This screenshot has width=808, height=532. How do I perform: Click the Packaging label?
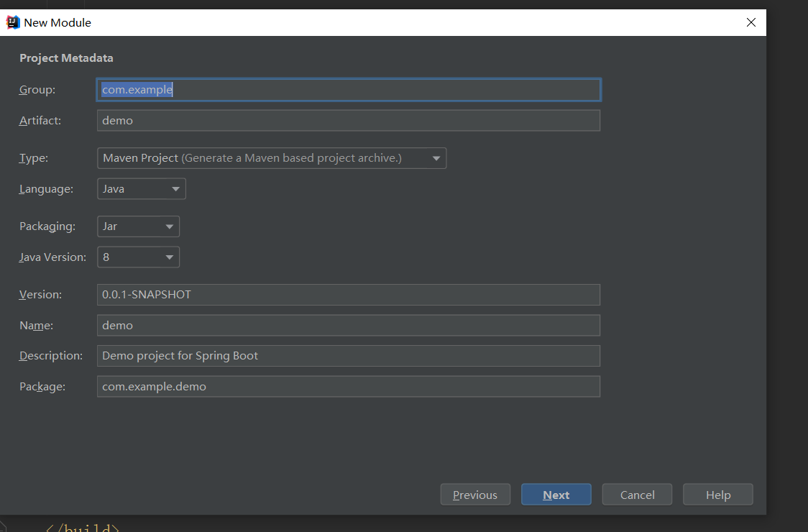click(47, 227)
